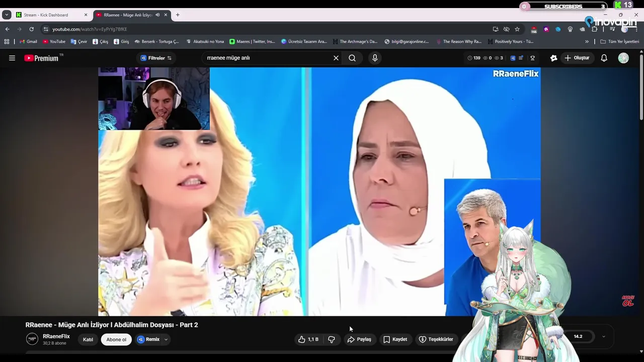
Task: Reload the current page
Action: tap(31, 29)
